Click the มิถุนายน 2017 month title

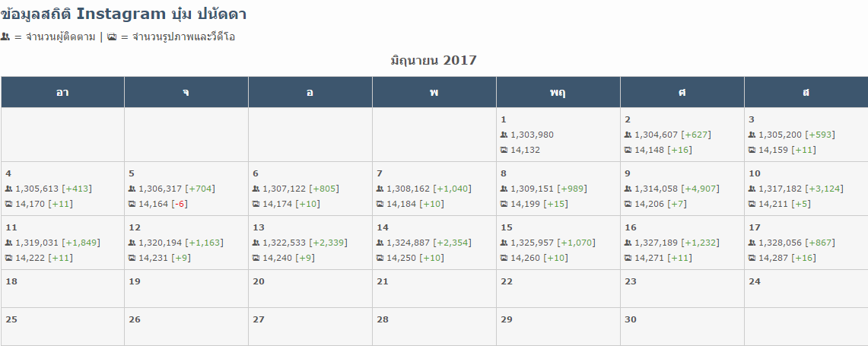pos(434,60)
